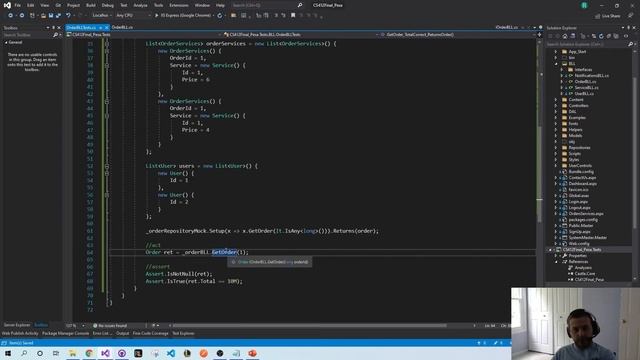
Task: Click the browser refresh toolbar icon
Action: 220,16
